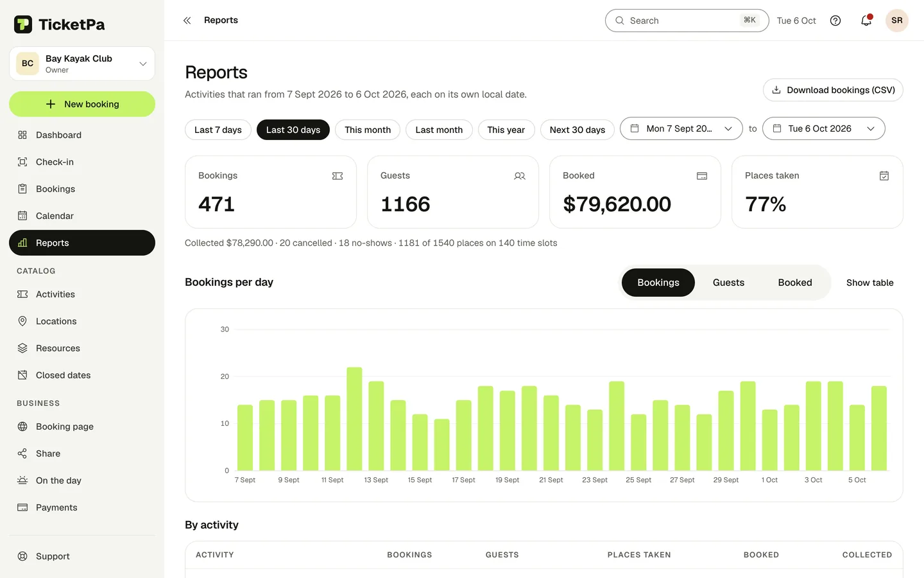The height and width of the screenshot is (578, 924).
Task: Select the Next 30 days range
Action: pyautogui.click(x=577, y=130)
